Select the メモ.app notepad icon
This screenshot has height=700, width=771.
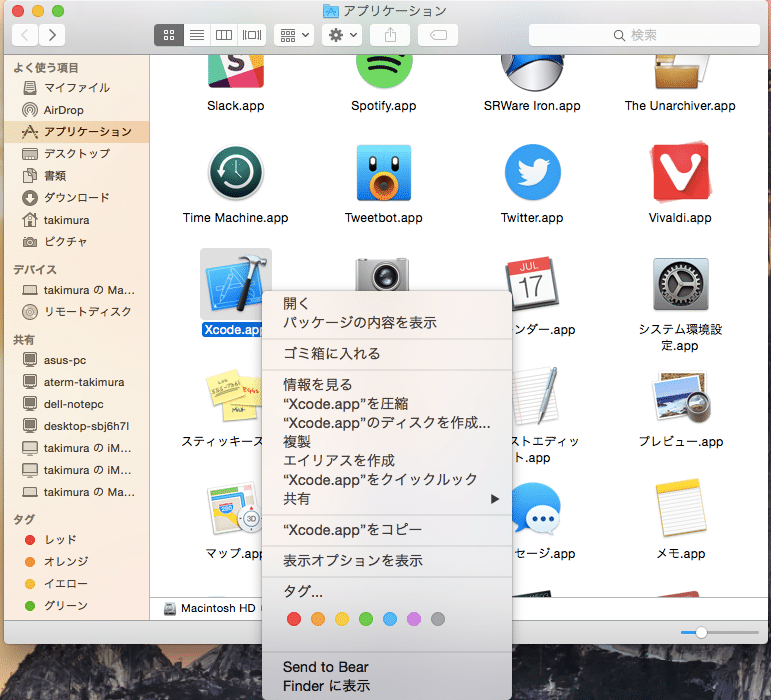[x=681, y=508]
